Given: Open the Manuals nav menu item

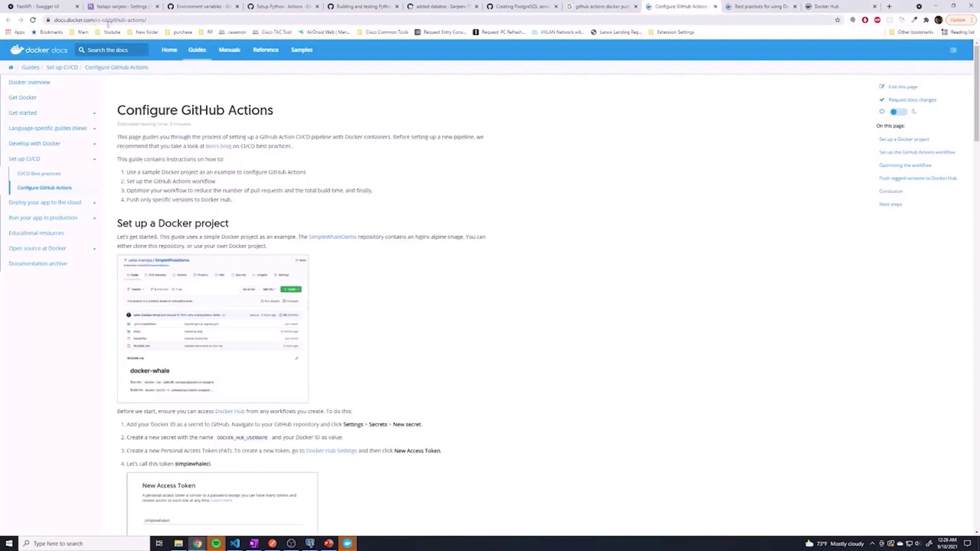Looking at the screenshot, I should (x=229, y=50).
